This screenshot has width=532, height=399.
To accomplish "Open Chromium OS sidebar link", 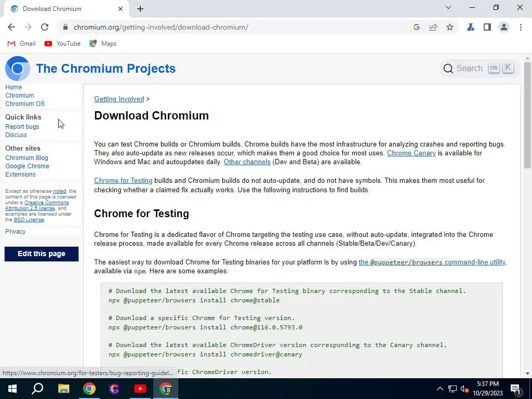I will click(x=25, y=104).
